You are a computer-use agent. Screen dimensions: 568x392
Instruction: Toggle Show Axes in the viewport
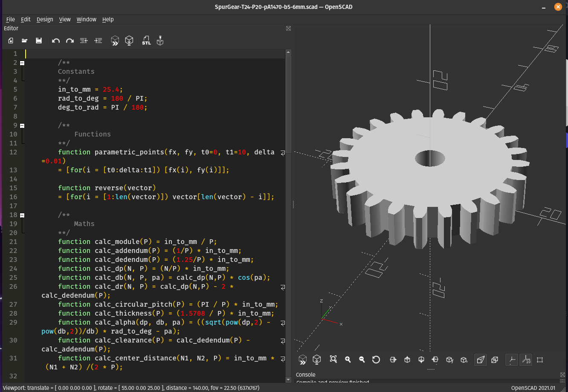(x=512, y=360)
